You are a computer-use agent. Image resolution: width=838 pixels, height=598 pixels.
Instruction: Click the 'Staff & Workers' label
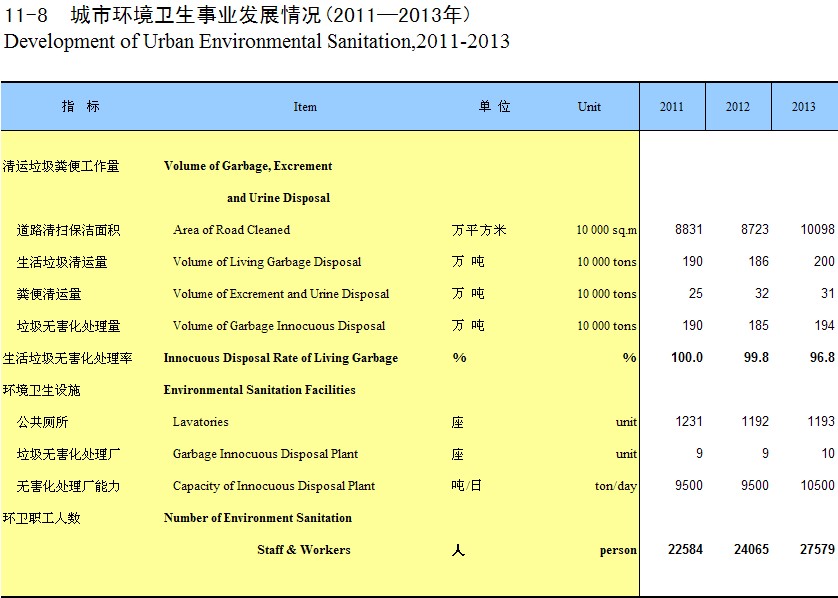(303, 550)
